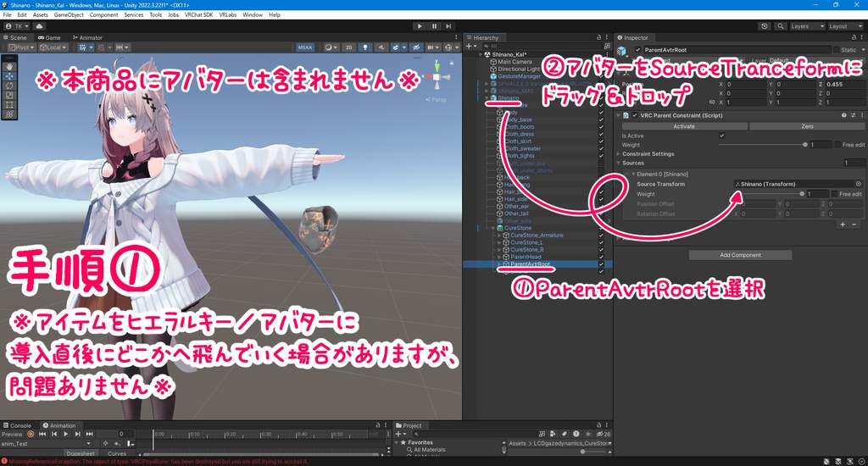
Task: Open the GameObject menu
Action: click(x=69, y=15)
